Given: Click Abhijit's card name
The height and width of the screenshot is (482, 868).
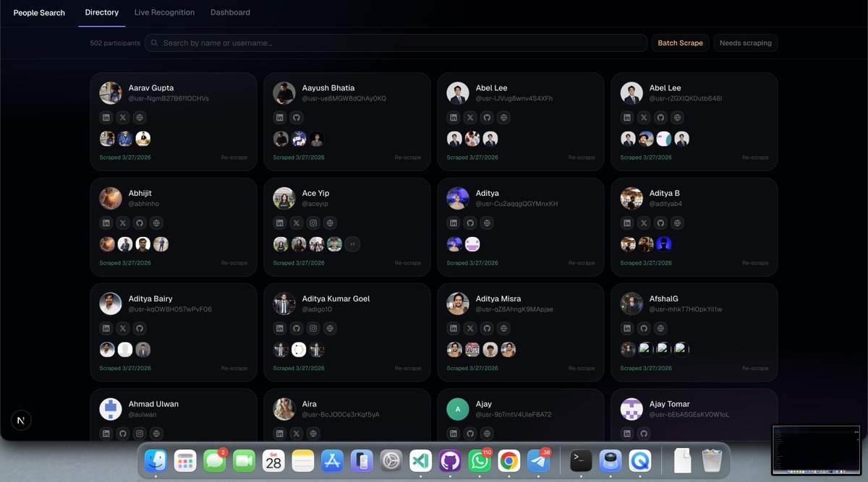Looking at the screenshot, I should 140,193.
